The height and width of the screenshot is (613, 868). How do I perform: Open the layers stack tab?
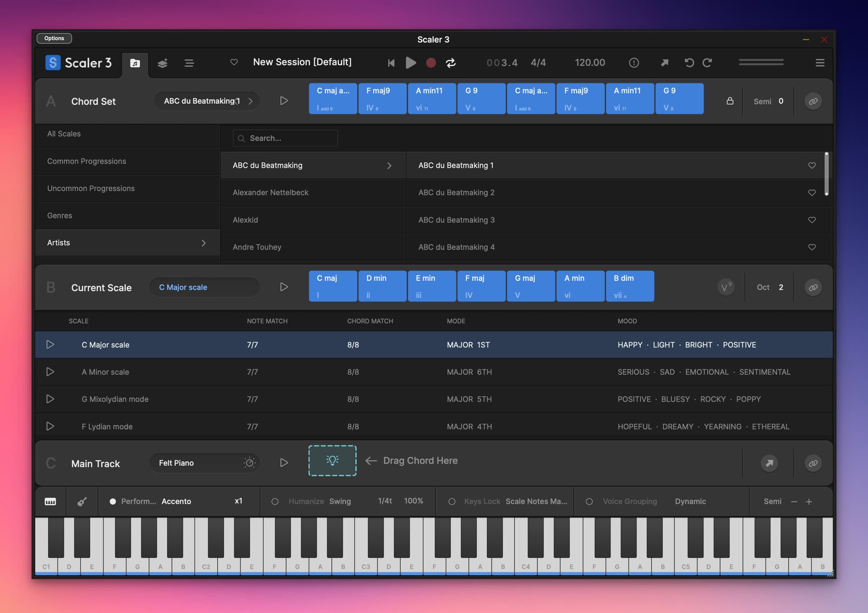(162, 63)
